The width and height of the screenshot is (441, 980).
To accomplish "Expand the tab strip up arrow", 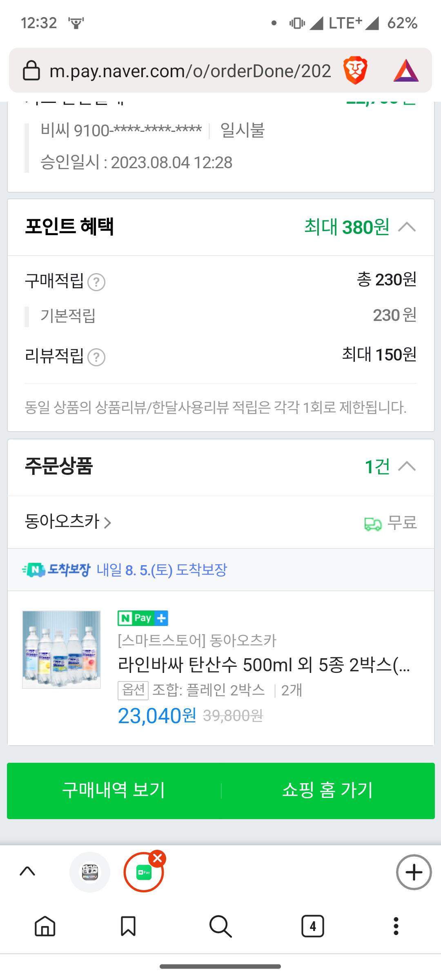I will click(x=27, y=871).
